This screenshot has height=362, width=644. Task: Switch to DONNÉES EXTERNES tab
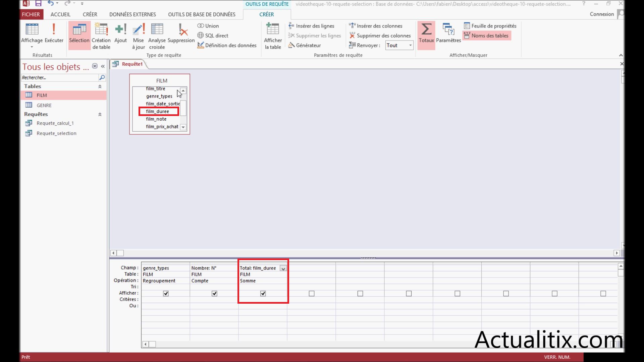132,14
